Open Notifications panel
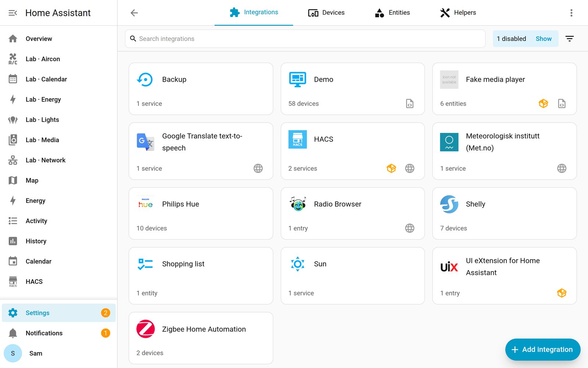Image resolution: width=588 pixels, height=368 pixels. coord(59,333)
